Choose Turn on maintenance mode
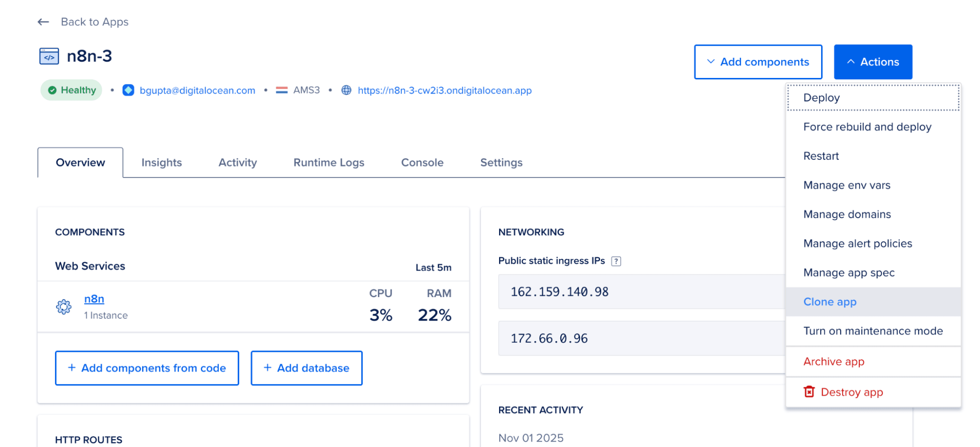The width and height of the screenshot is (980, 447). click(873, 331)
